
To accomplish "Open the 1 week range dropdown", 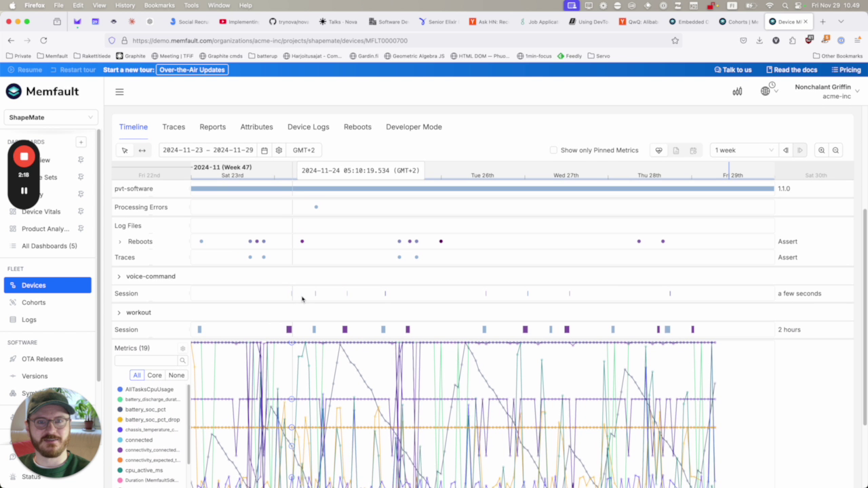I will [x=743, y=150].
